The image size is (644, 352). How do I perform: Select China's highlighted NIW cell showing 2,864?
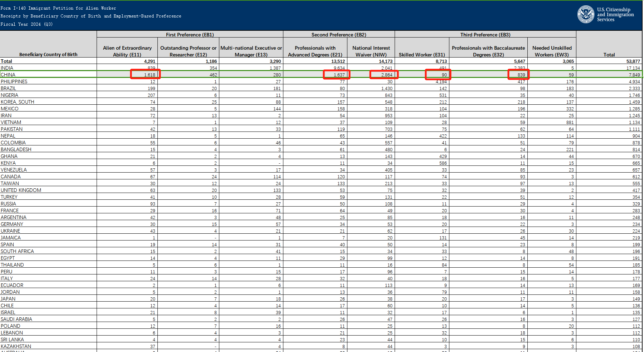[x=384, y=74]
